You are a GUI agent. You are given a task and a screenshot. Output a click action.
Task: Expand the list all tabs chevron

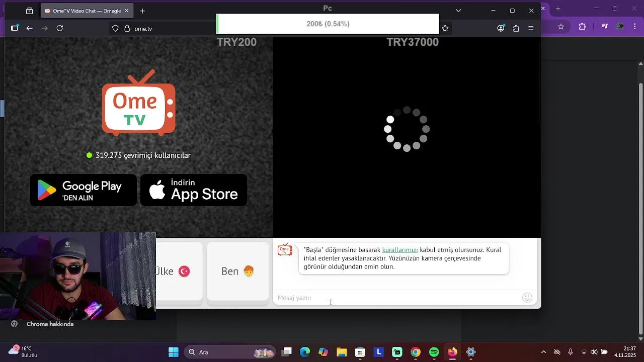click(458, 11)
